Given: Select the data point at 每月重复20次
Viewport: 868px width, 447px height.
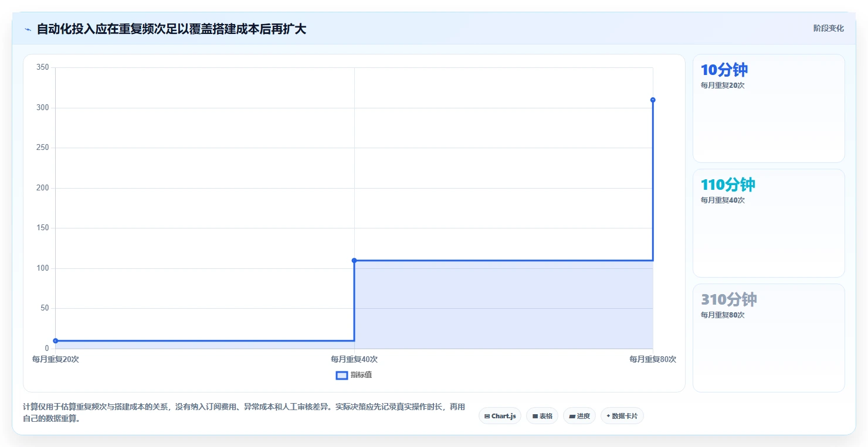Looking at the screenshot, I should tap(56, 340).
